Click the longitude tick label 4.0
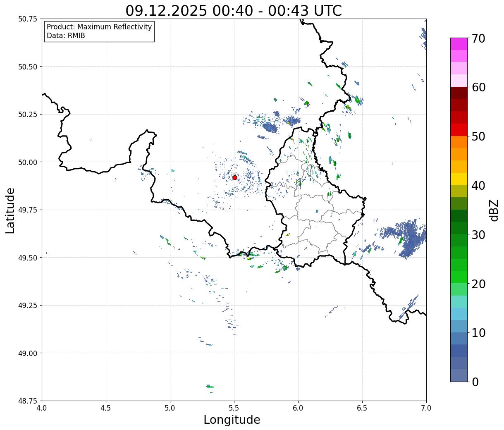The image size is (504, 430). pos(42,408)
